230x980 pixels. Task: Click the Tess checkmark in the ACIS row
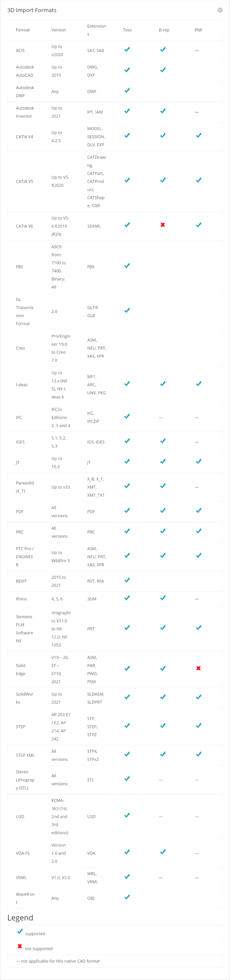127,49
